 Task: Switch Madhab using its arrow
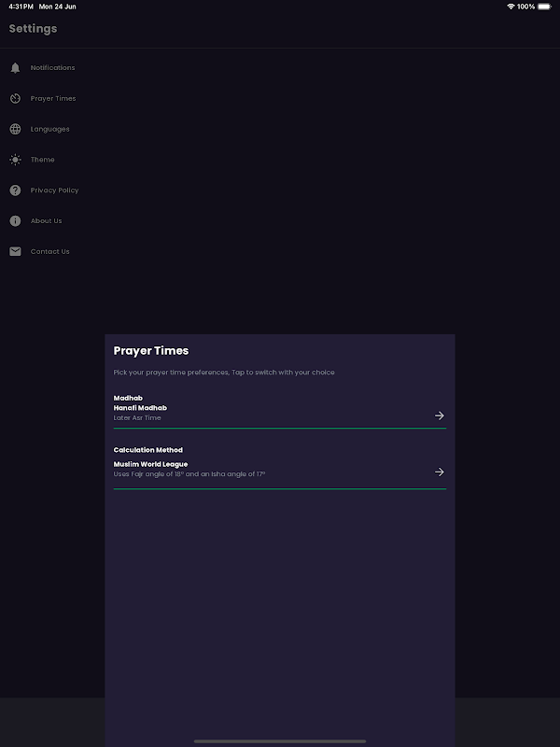[440, 416]
